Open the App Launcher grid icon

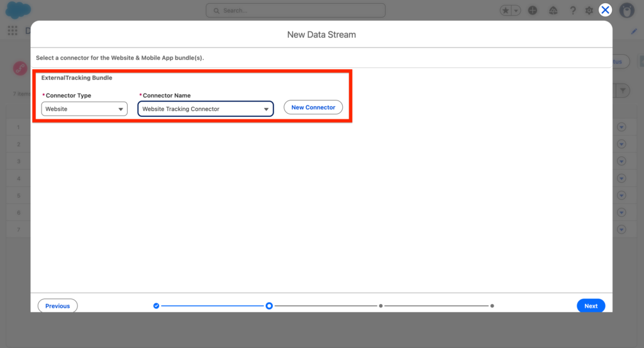13,31
